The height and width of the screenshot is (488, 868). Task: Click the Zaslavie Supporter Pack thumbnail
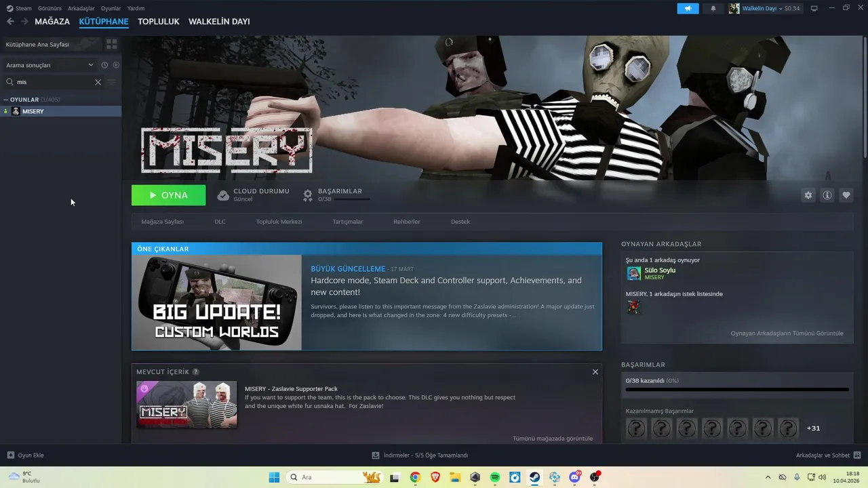[186, 405]
